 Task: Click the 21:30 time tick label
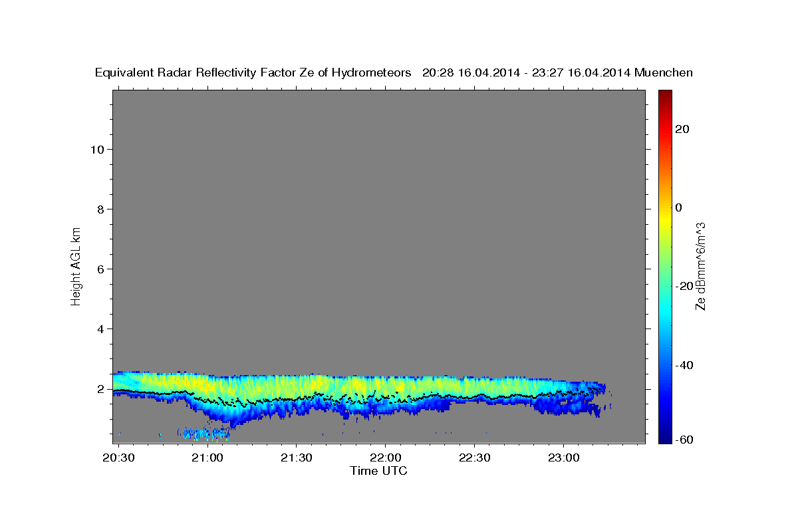point(297,458)
